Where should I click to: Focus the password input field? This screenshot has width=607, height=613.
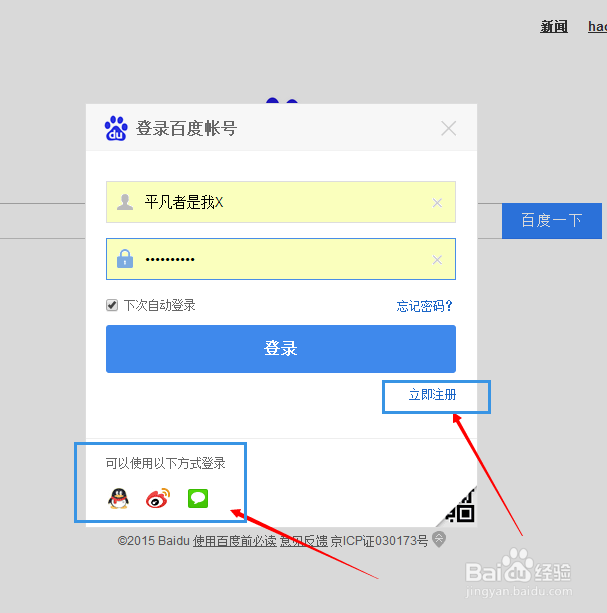coord(281,259)
